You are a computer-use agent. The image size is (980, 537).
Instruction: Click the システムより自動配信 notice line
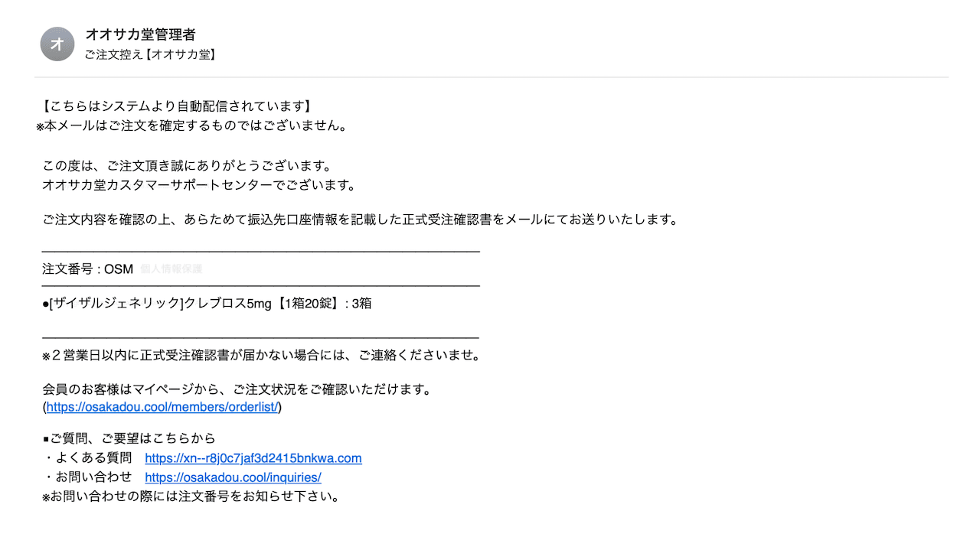tap(176, 106)
